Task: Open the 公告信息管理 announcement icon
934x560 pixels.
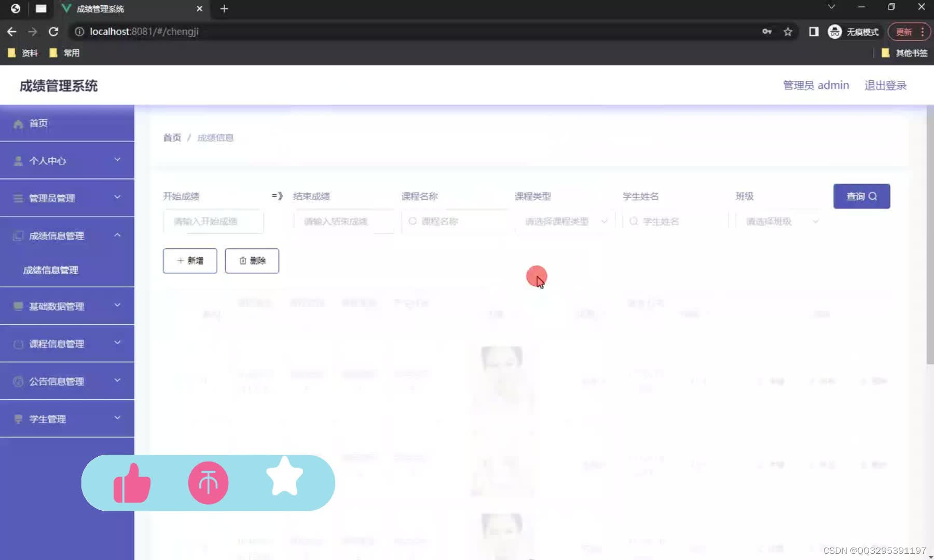Action: [17, 381]
